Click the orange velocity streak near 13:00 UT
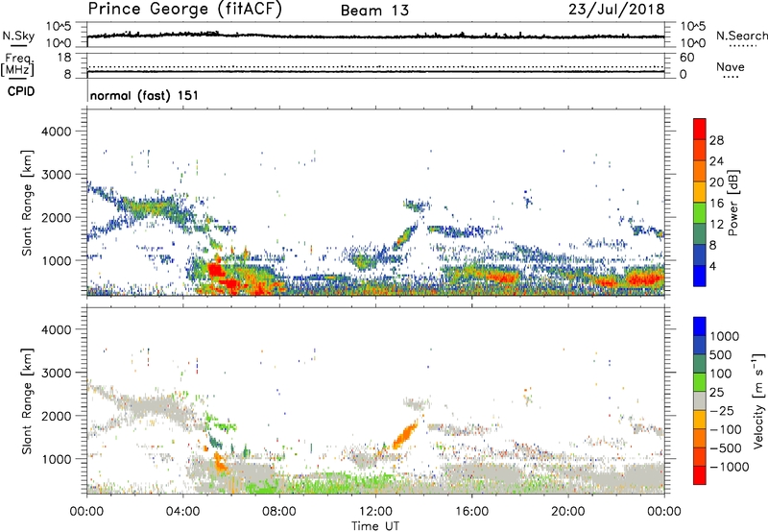The width and height of the screenshot is (768, 532). [x=404, y=436]
